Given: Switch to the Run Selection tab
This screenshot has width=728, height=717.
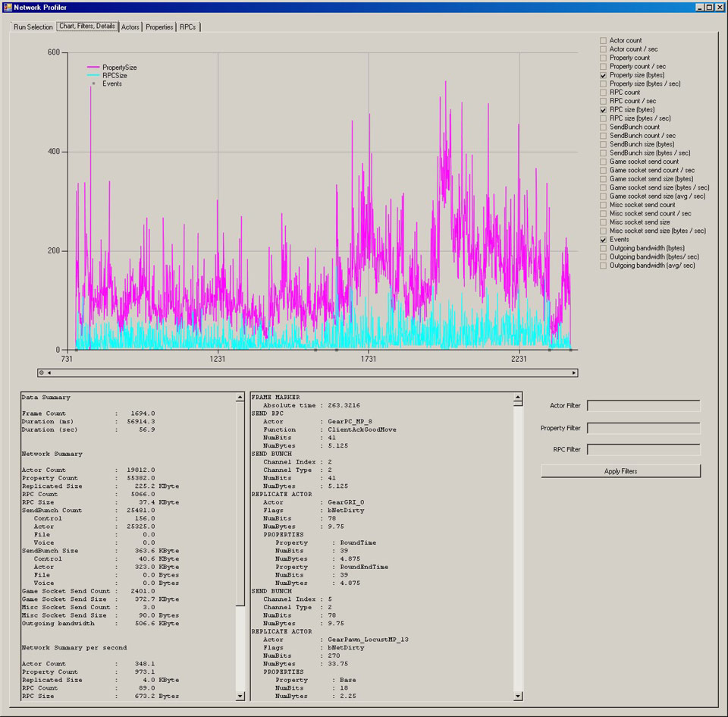Looking at the screenshot, I should pyautogui.click(x=33, y=27).
